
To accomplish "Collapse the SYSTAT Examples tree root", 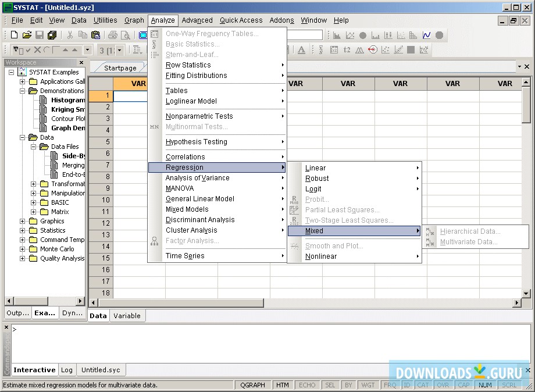I will click(11, 72).
